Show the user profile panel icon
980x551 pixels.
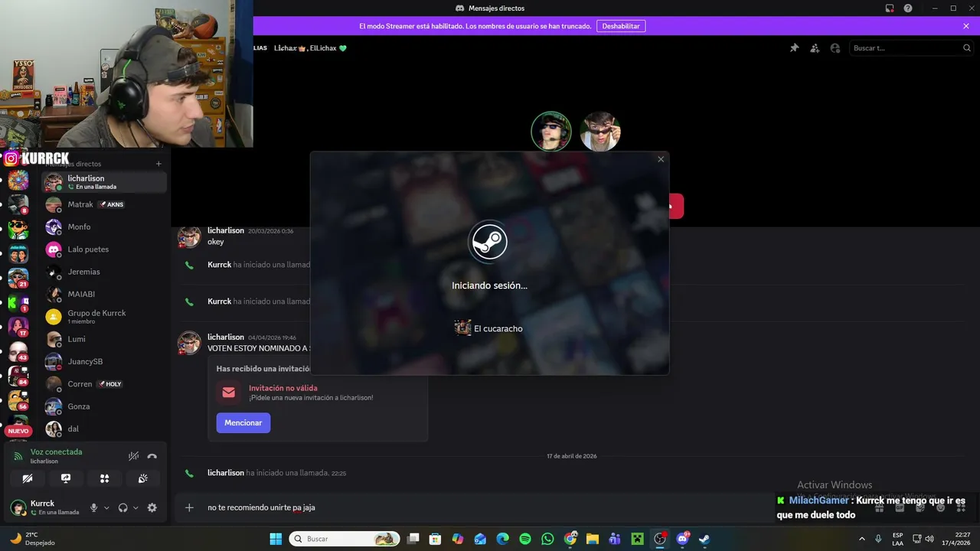tap(835, 48)
